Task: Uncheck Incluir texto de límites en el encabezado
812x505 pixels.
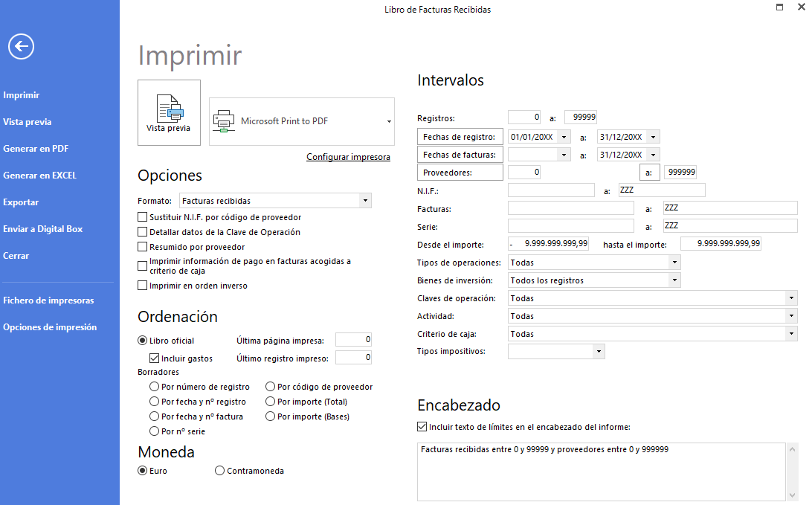Action: click(422, 427)
